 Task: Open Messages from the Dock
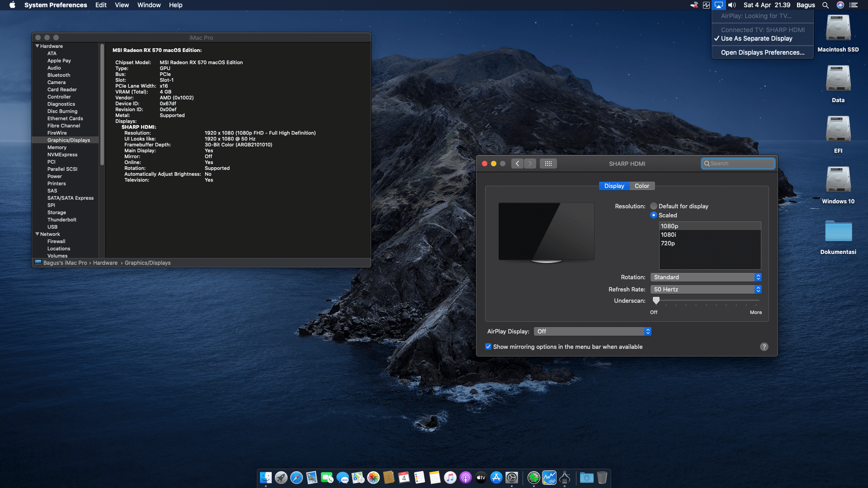tap(343, 478)
